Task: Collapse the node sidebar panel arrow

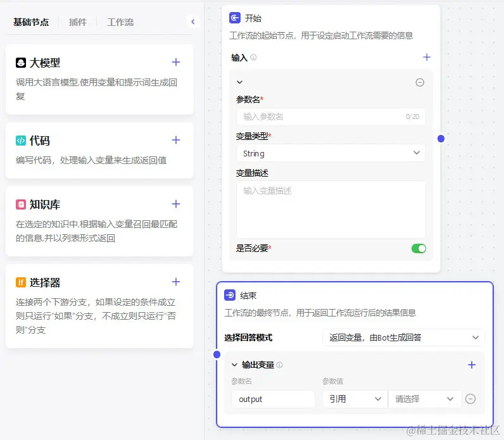Action: [x=193, y=22]
